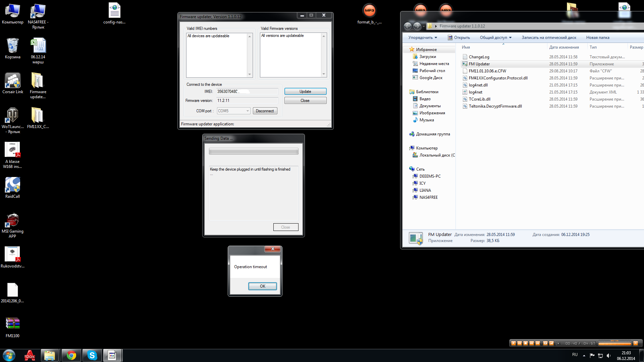Select the FM11.01.10.06.e.CFW file

[487, 71]
